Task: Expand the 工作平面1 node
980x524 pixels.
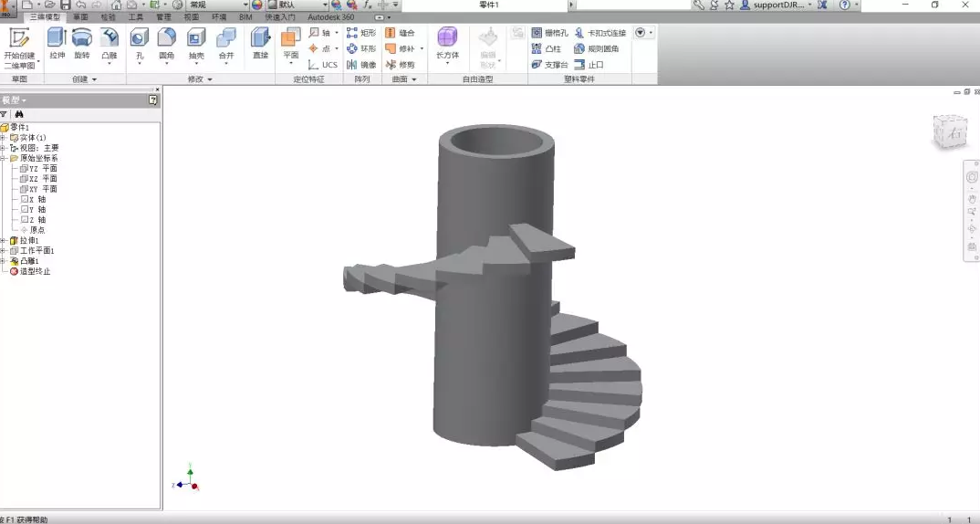Action: click(x=3, y=251)
